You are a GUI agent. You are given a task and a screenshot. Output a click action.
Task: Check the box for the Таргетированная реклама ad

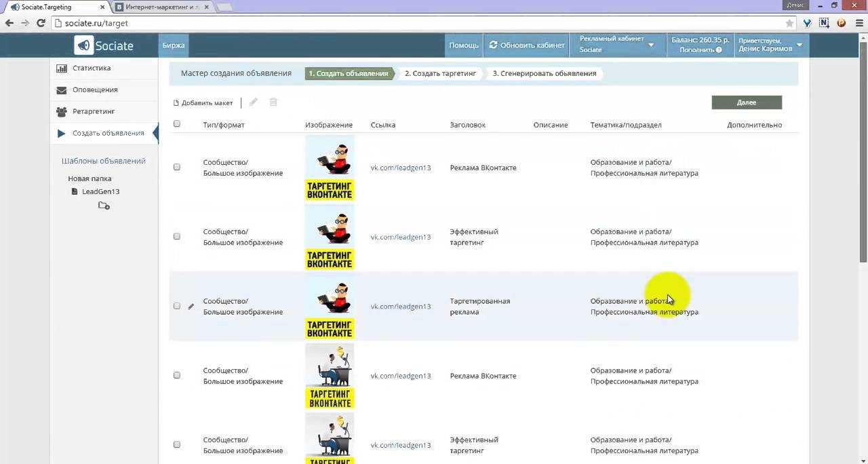point(177,306)
